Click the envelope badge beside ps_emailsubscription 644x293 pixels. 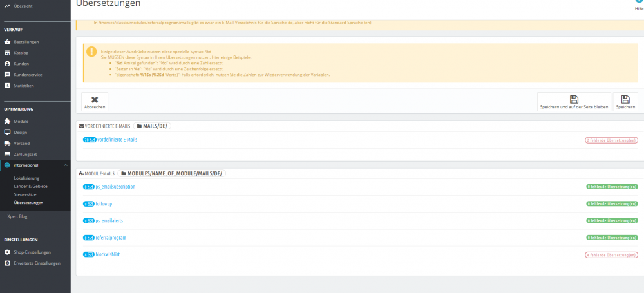click(x=89, y=187)
